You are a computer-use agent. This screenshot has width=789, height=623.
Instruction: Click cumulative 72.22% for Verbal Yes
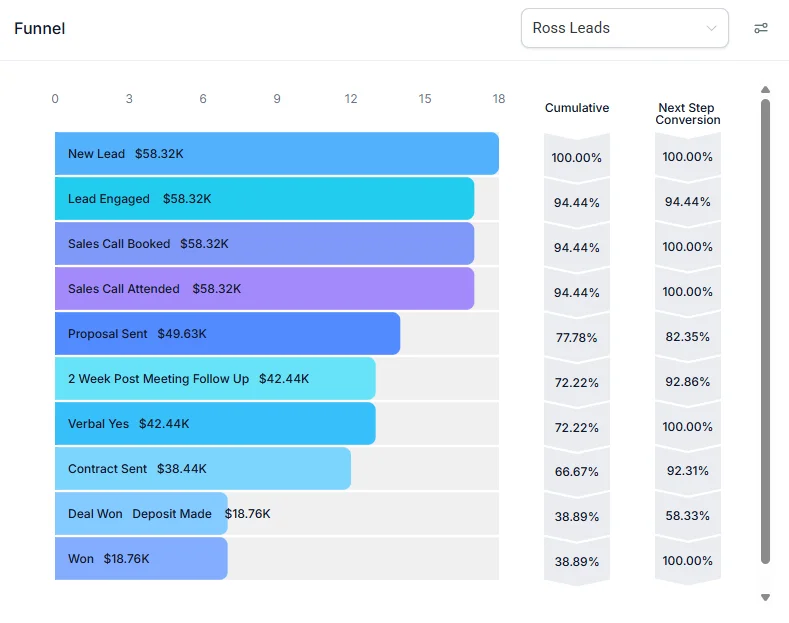[x=577, y=427]
